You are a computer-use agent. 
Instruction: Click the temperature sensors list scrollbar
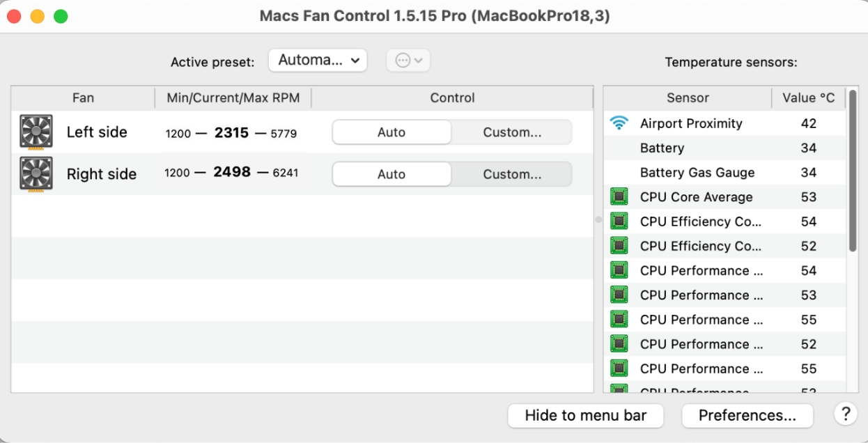click(853, 171)
